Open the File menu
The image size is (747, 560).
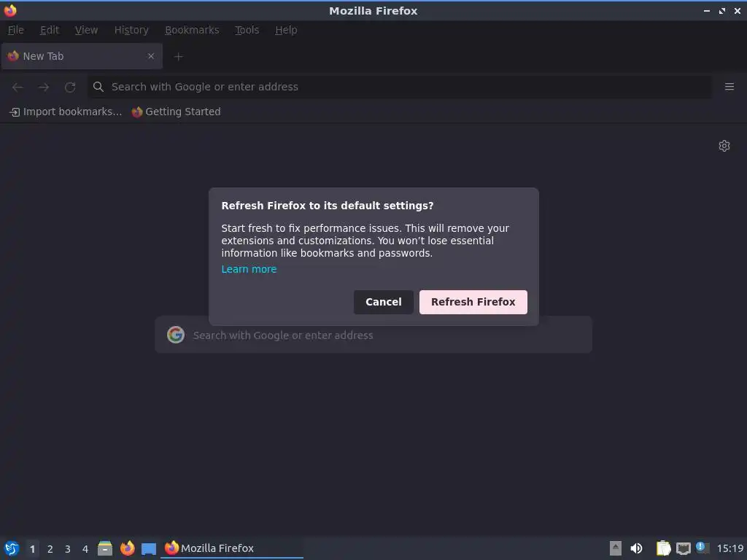(x=16, y=30)
